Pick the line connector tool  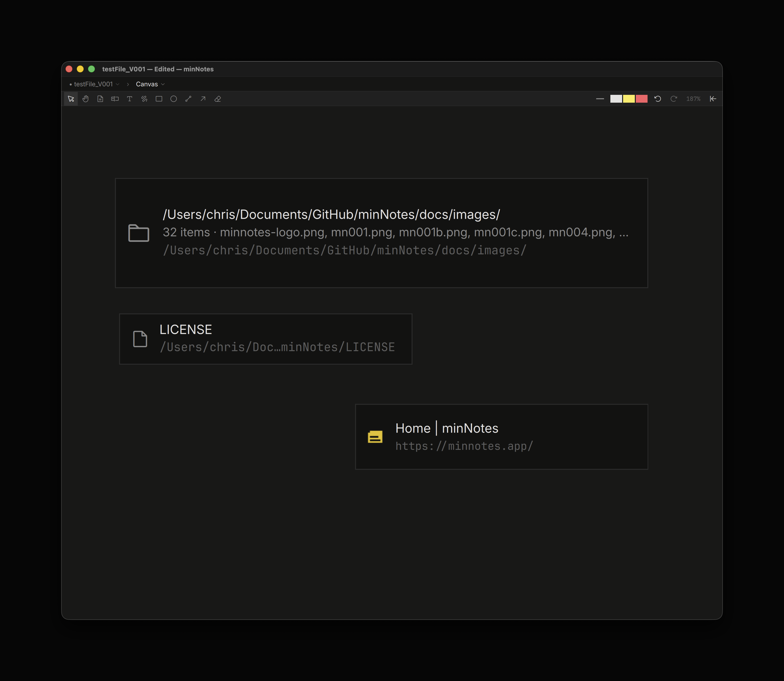[188, 99]
